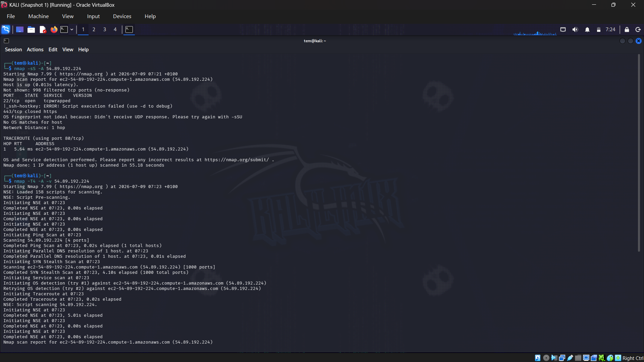644x362 pixels.
Task: Open VirtualBox Devices menu
Action: [x=122, y=16]
